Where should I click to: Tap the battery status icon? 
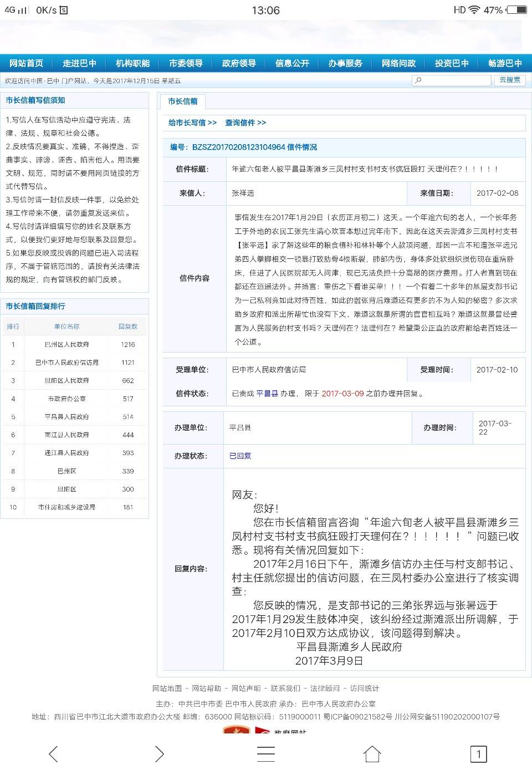pos(516,10)
